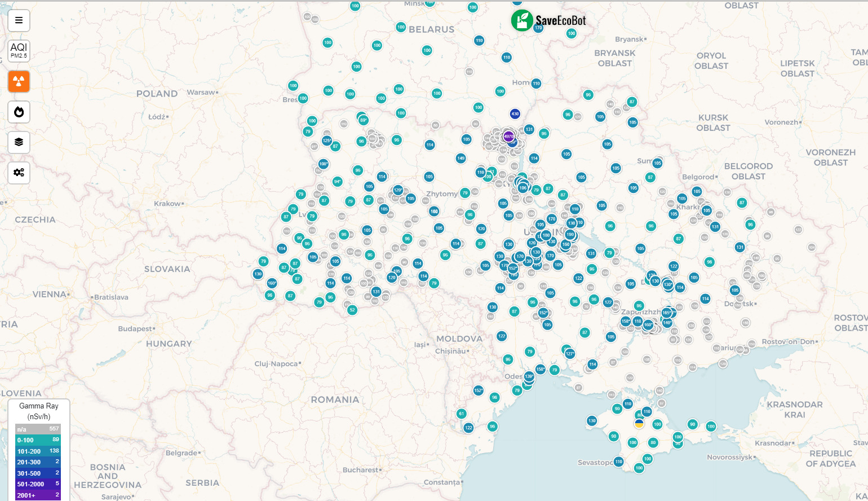Show the fires layer icon
The height and width of the screenshot is (501, 868).
(19, 112)
